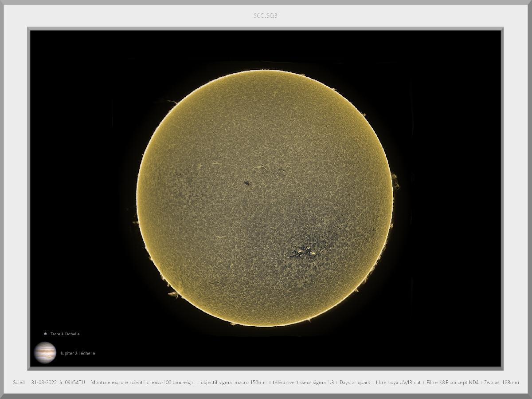This screenshot has width=532, height=399.
Task: Click the SCO.SQ3 title at the top
Action: [x=266, y=16]
